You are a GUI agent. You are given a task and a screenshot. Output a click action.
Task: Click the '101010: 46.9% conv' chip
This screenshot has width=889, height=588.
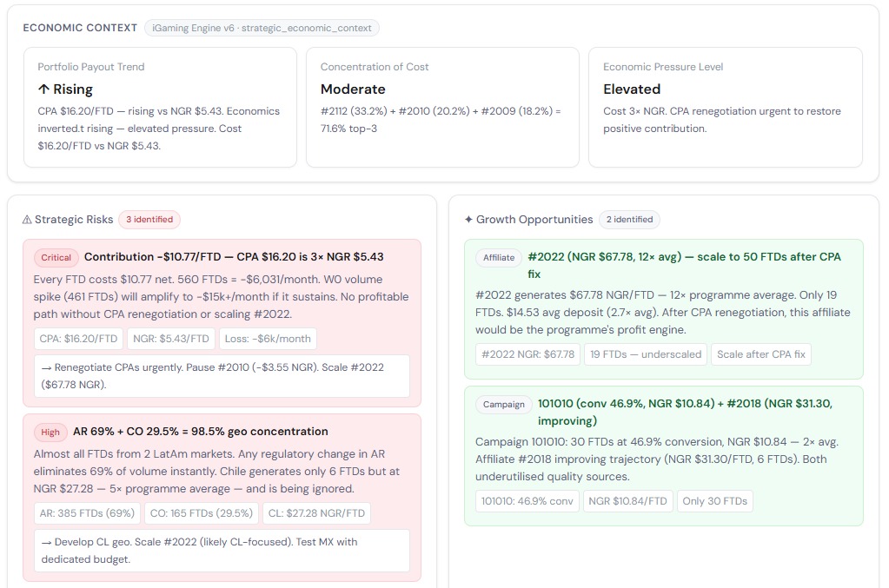point(527,500)
